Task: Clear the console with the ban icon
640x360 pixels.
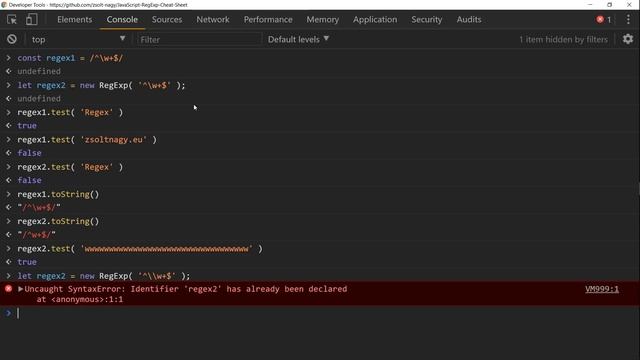Action: pos(12,39)
